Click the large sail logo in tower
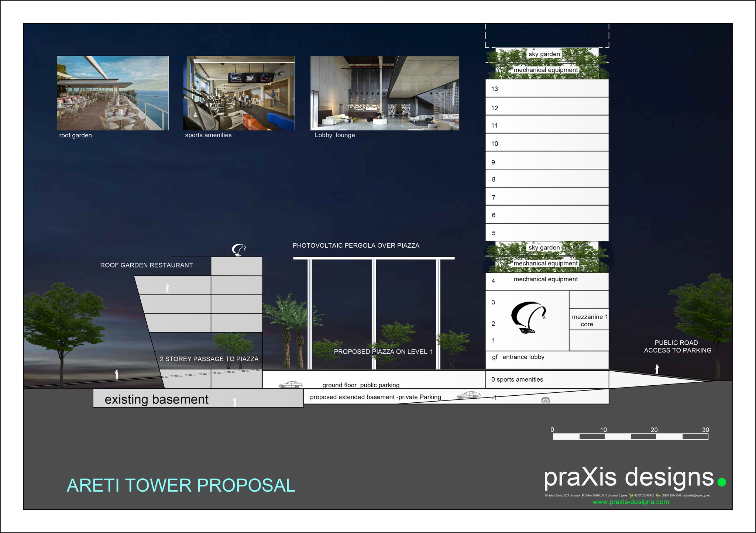 pyautogui.click(x=528, y=318)
